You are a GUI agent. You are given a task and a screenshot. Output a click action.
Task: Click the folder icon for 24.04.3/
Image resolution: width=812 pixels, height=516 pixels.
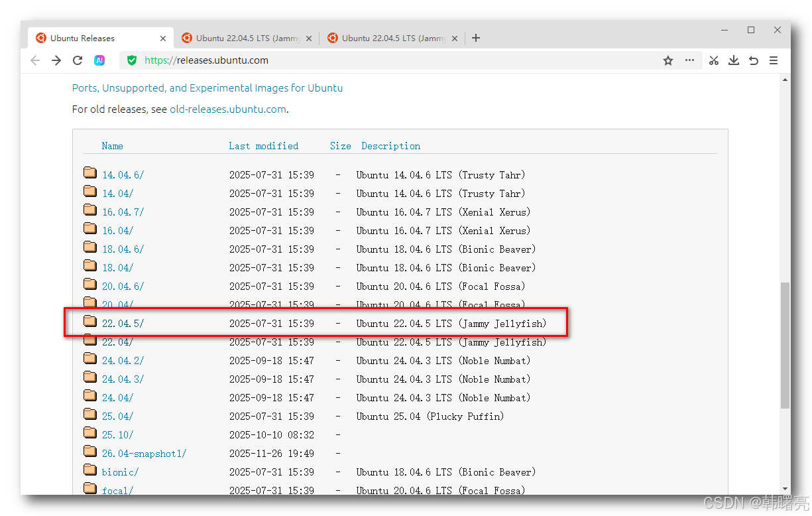(x=90, y=378)
